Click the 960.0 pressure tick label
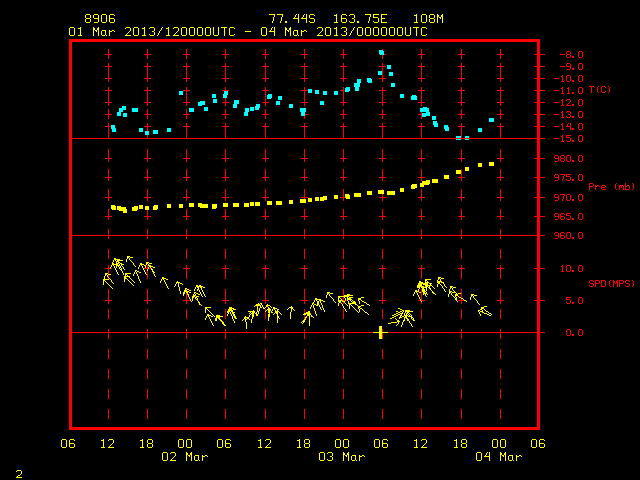 point(569,236)
